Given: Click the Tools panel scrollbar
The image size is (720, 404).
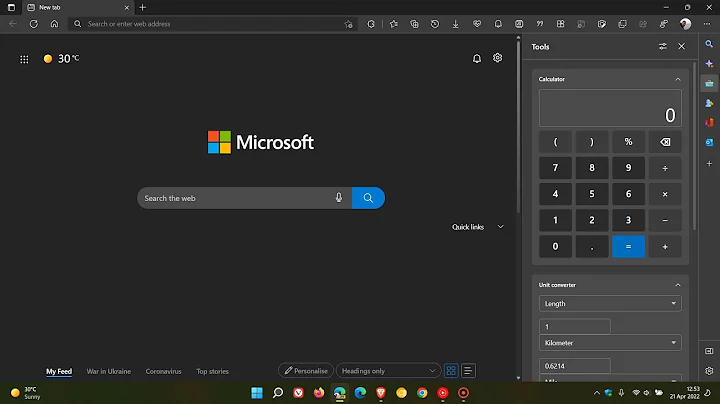Looking at the screenshot, I should pos(694,147).
